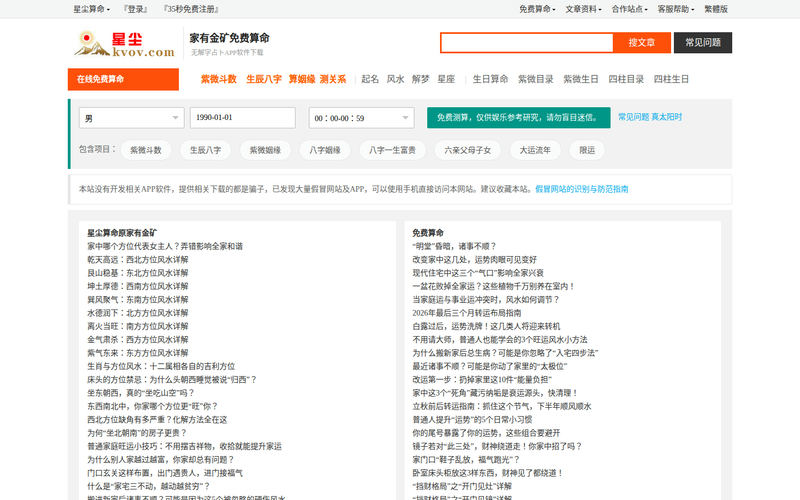
Task: Open the 测关系 menu item
Action: click(x=333, y=79)
